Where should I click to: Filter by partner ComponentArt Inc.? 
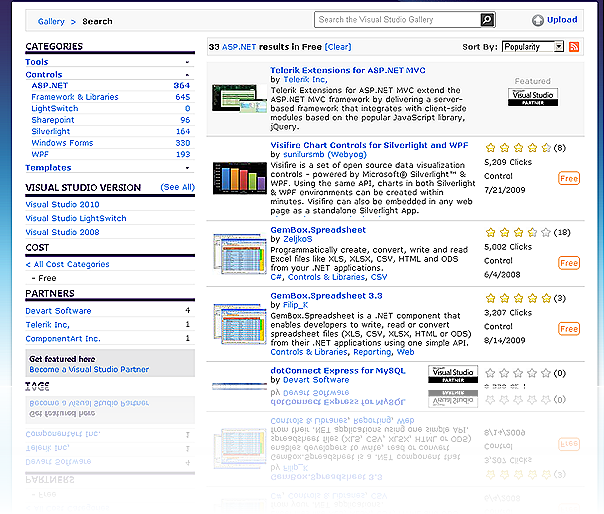[x=63, y=339]
